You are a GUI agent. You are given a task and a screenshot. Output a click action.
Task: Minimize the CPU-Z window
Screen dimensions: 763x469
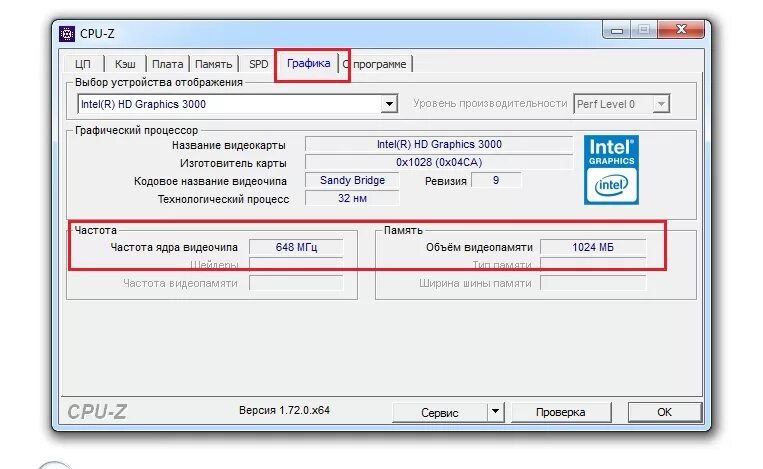[x=617, y=30]
